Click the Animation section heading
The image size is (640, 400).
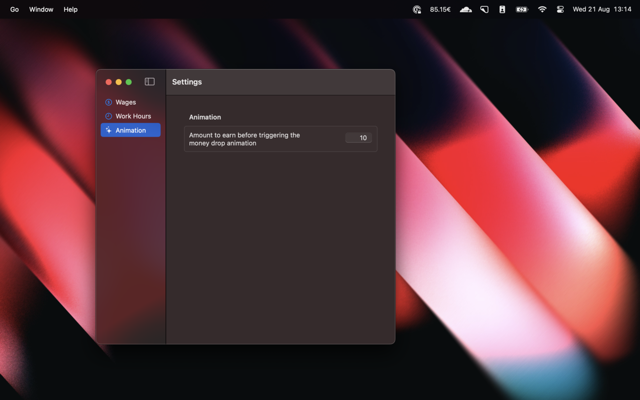point(205,117)
